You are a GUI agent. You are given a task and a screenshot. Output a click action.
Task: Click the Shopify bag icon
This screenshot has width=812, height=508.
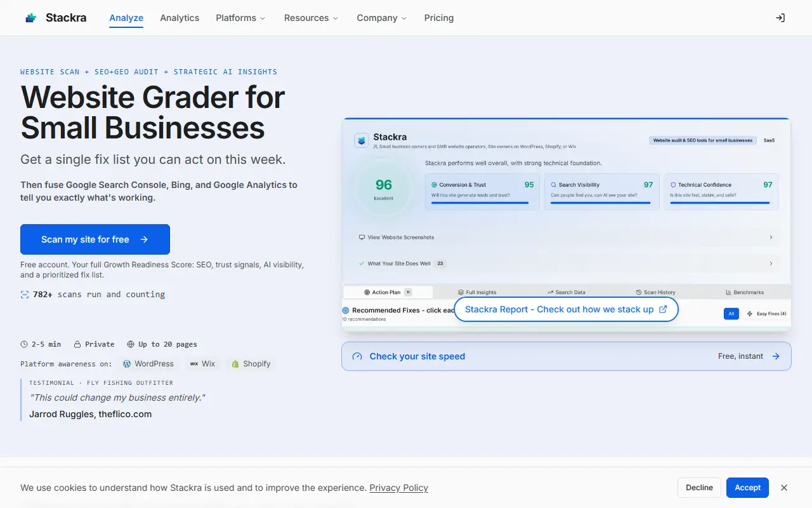click(235, 364)
